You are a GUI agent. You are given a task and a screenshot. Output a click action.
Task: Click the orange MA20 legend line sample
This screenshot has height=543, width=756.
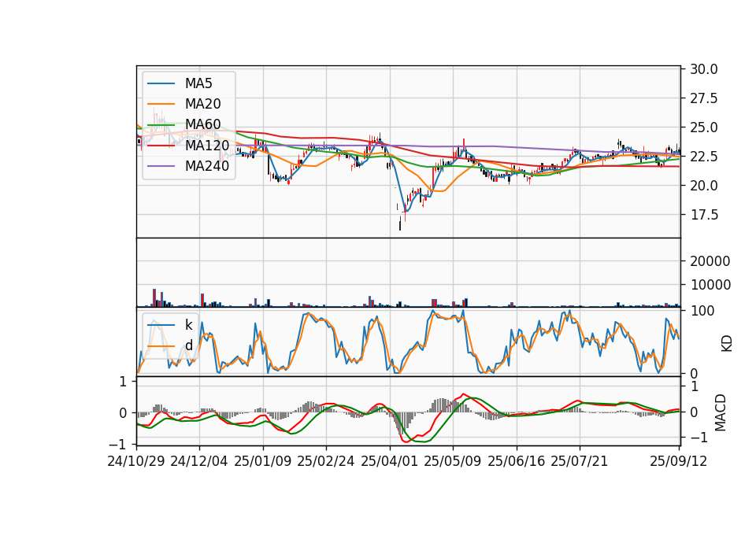click(161, 104)
